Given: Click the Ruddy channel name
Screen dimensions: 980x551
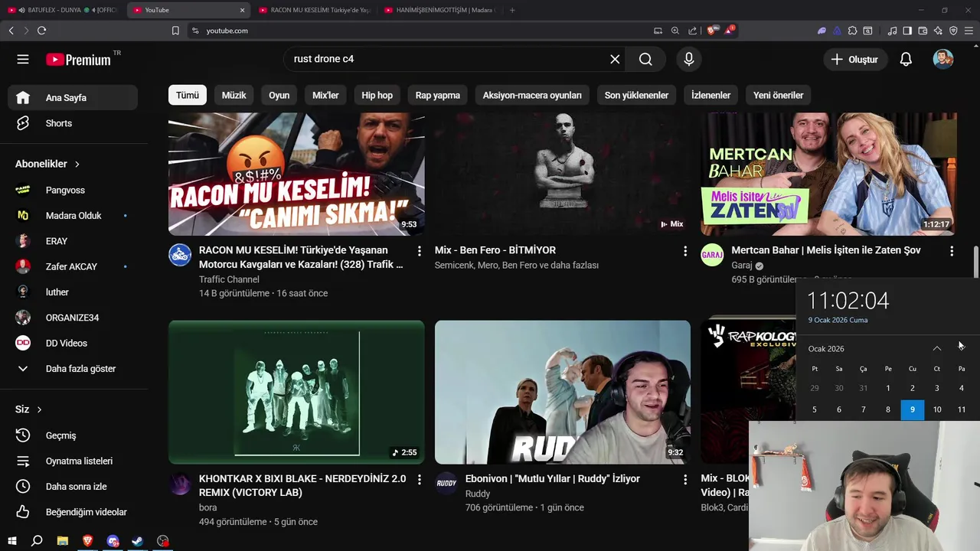Looking at the screenshot, I should point(478,494).
